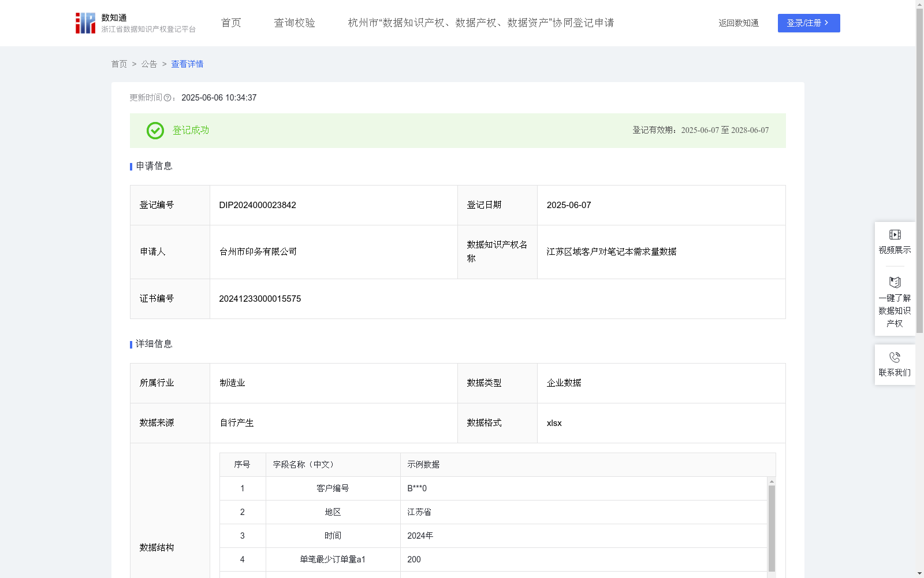Click the 登记有效期 validity period text

pyautogui.click(x=701, y=130)
